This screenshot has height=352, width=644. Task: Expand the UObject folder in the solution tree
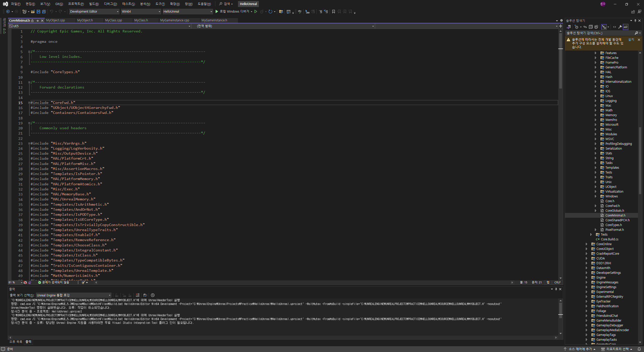[x=595, y=187]
